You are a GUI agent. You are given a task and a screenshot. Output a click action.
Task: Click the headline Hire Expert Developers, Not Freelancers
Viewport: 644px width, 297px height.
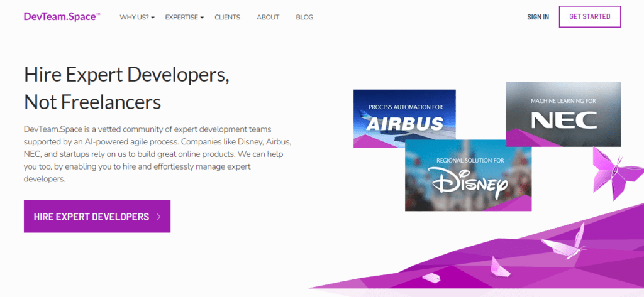click(x=126, y=88)
